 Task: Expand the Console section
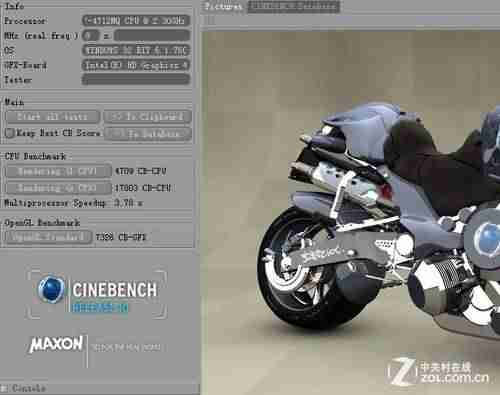point(4,388)
